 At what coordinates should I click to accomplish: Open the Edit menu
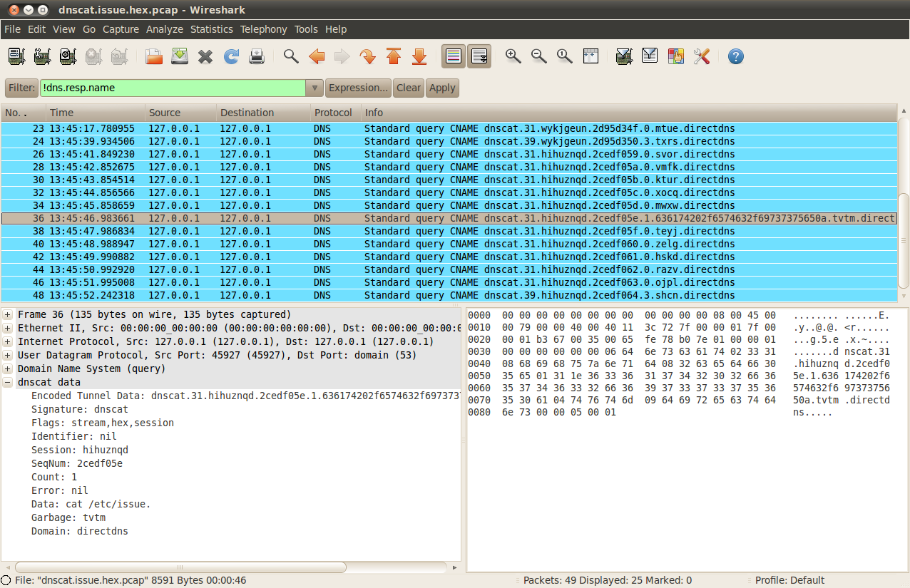pyautogui.click(x=37, y=29)
